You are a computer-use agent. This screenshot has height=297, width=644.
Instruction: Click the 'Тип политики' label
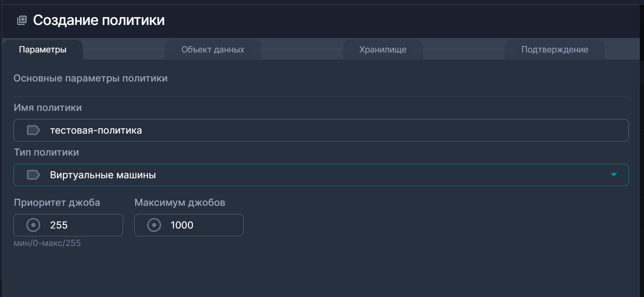(46, 152)
